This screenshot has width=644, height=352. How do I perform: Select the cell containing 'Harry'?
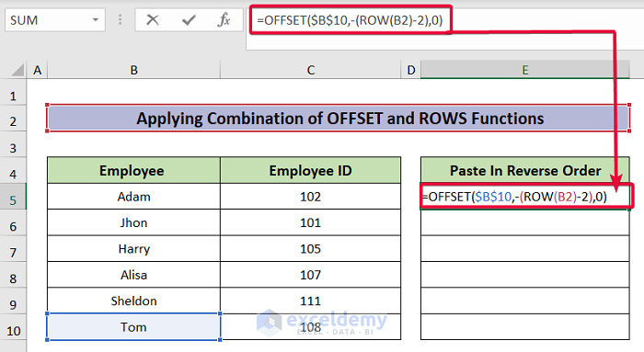point(134,249)
